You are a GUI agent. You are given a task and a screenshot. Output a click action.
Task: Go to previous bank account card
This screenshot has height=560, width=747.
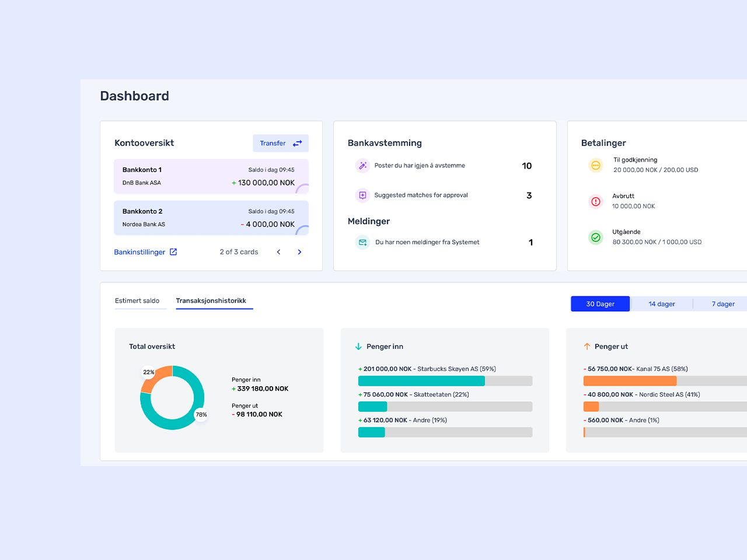278,252
